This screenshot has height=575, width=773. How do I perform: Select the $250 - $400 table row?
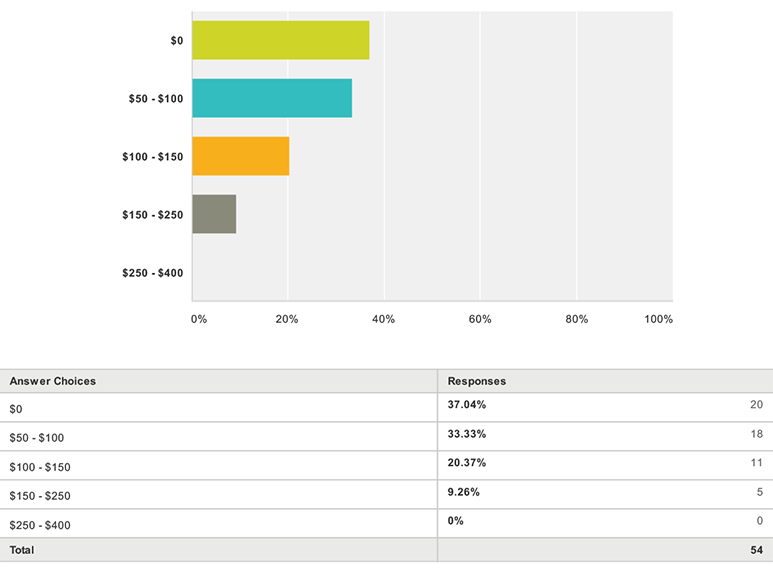(386, 524)
